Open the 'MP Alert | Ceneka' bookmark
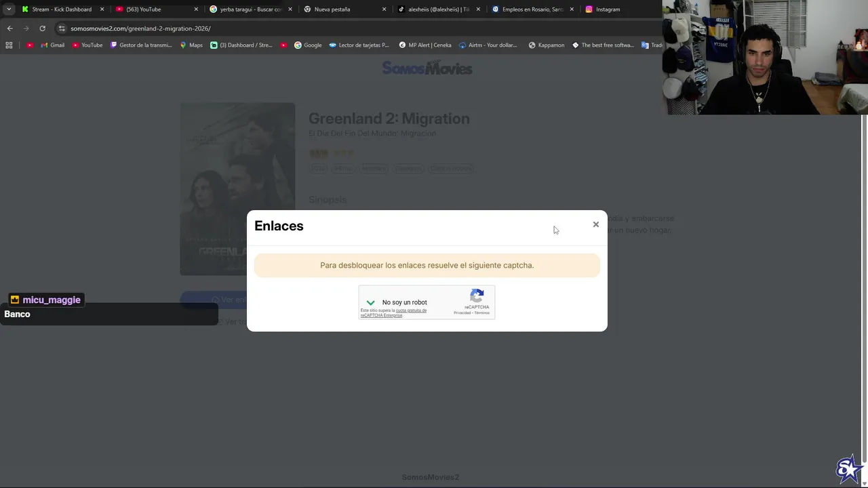The width and height of the screenshot is (868, 488). point(425,45)
